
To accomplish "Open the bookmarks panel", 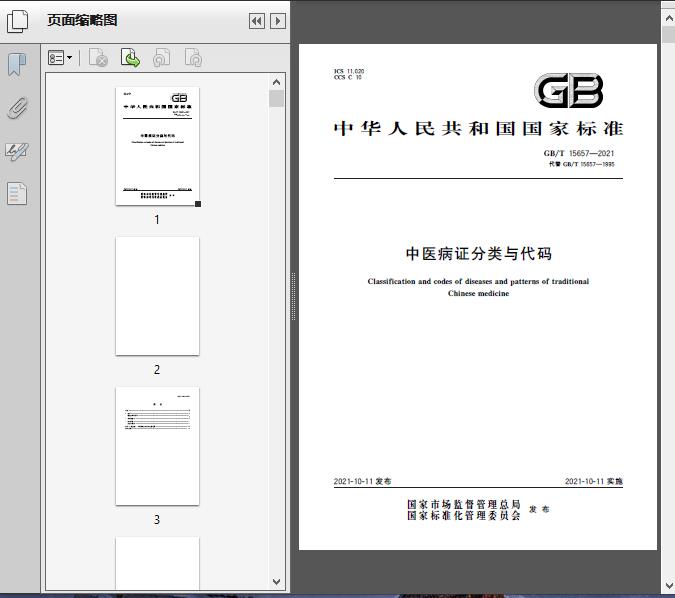I will pos(17,65).
